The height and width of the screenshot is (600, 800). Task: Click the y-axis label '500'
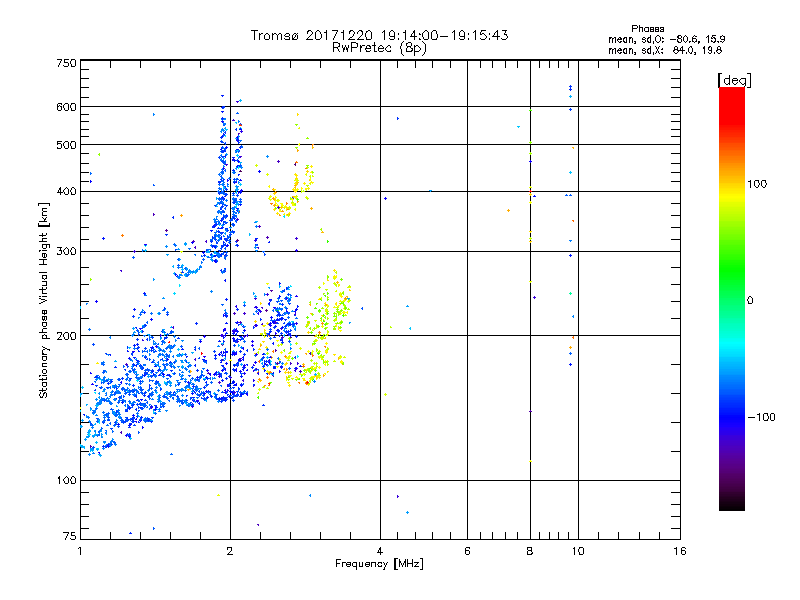coord(67,145)
